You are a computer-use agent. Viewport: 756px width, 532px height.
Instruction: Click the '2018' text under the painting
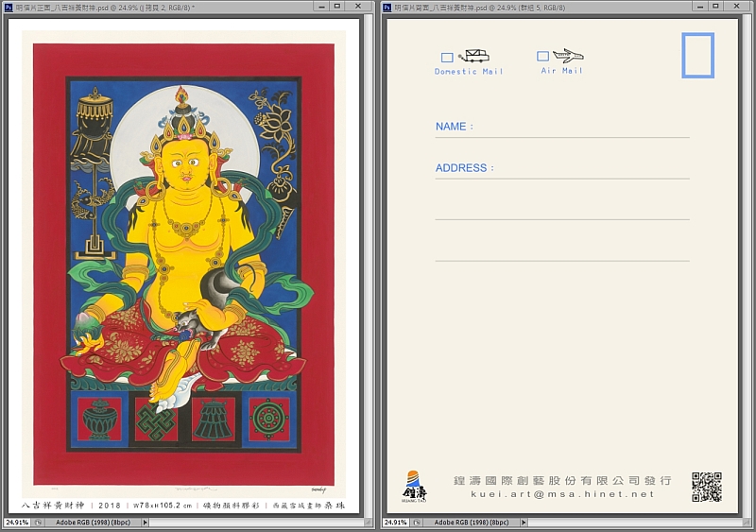[x=110, y=506]
